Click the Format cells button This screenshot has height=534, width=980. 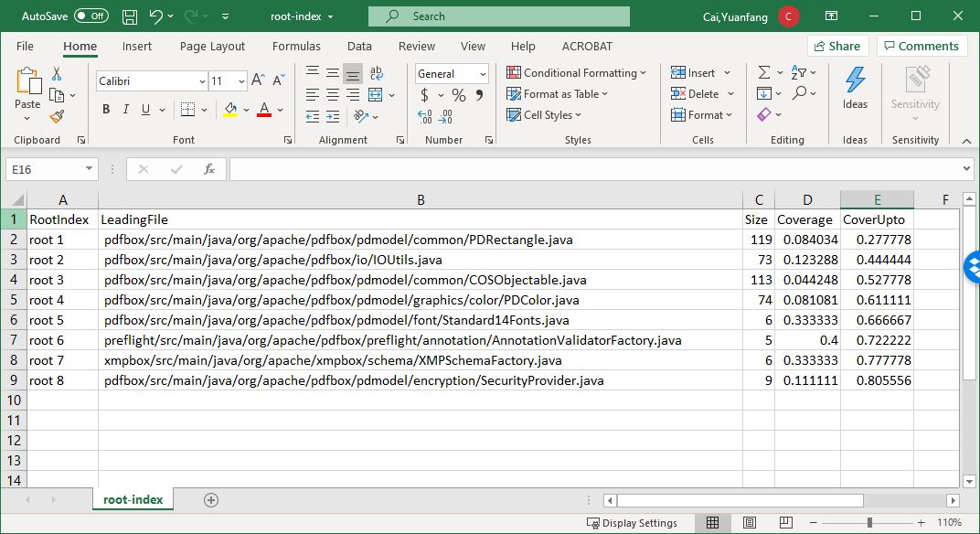(x=700, y=115)
